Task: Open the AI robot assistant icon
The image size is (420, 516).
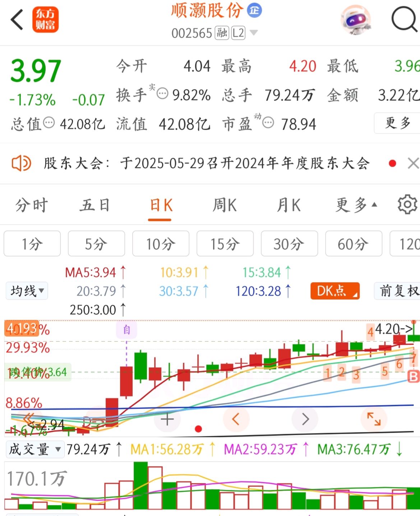Action: pos(355,20)
